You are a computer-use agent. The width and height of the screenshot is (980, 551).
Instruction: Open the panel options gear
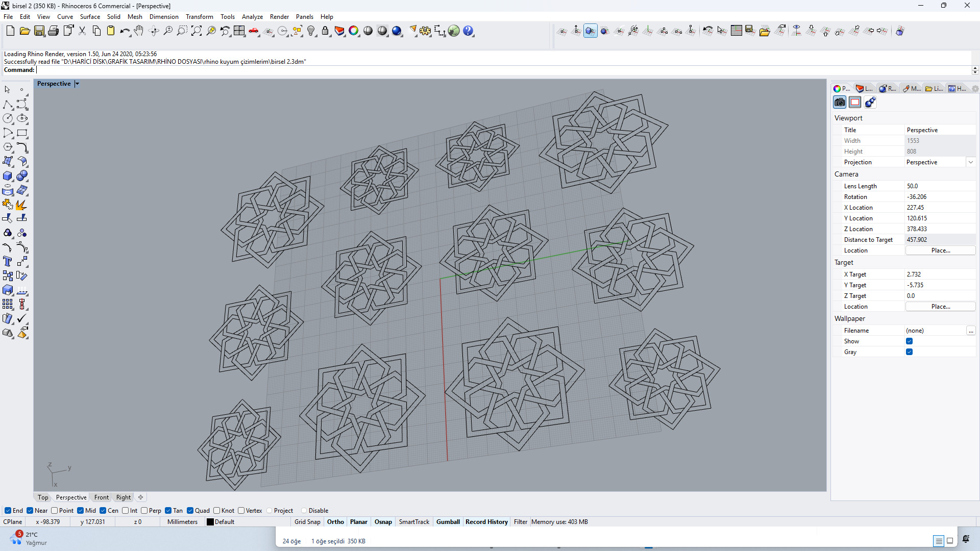975,89
